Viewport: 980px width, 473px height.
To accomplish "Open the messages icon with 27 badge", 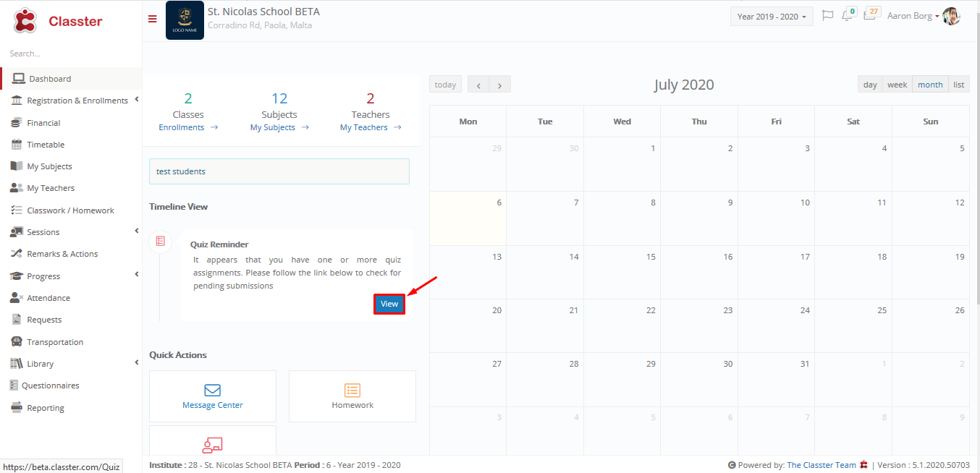I will (871, 15).
